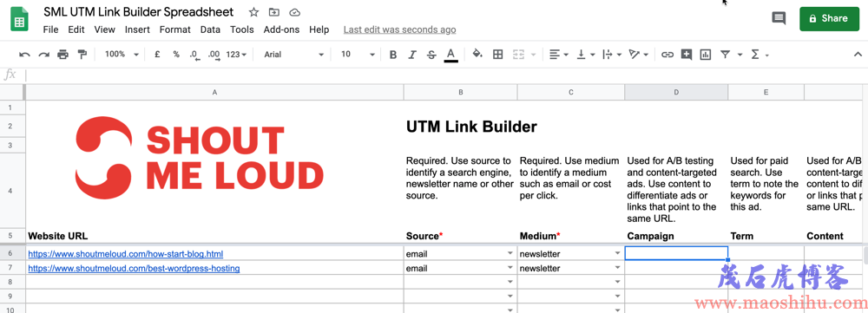Click the insert link icon
Image resolution: width=868 pixels, height=313 pixels.
point(667,55)
